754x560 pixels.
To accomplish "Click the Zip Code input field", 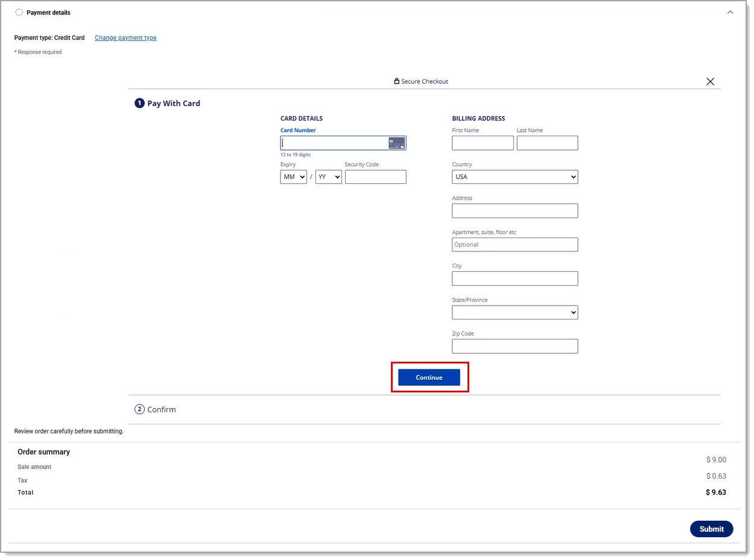I will click(515, 346).
